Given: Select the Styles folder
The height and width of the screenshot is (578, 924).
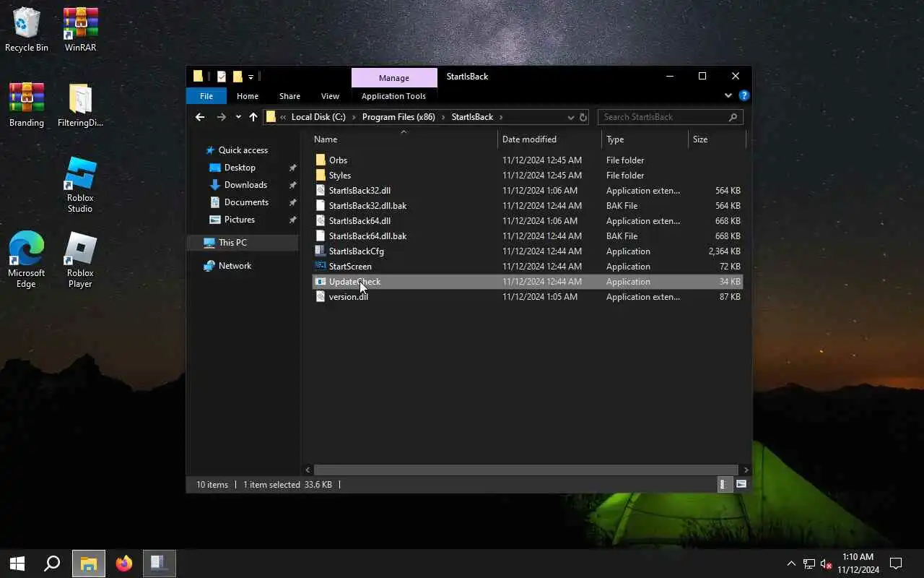Looking at the screenshot, I should tap(528, 176).
